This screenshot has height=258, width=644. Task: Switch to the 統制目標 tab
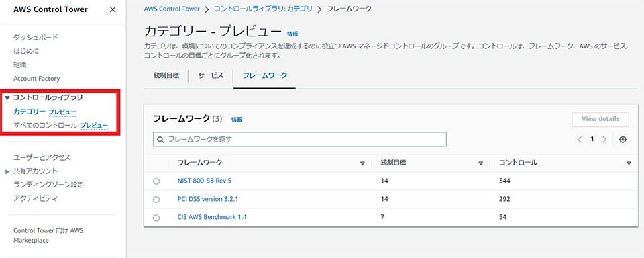coord(166,76)
